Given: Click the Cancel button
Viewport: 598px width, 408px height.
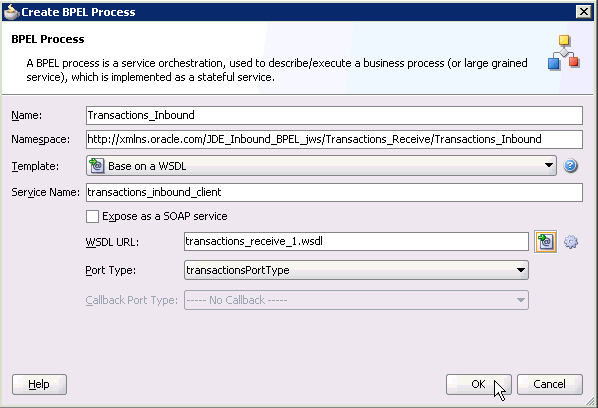Looking at the screenshot, I should (550, 384).
